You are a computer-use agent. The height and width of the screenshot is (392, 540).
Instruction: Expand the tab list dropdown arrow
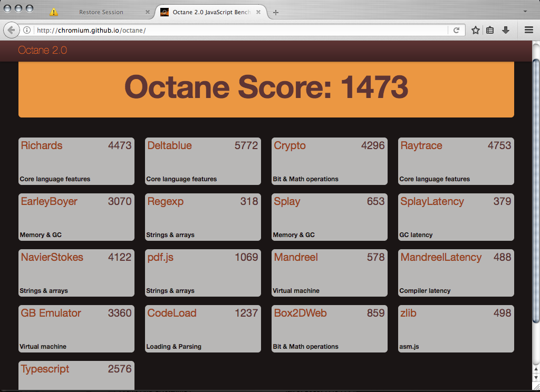[525, 12]
